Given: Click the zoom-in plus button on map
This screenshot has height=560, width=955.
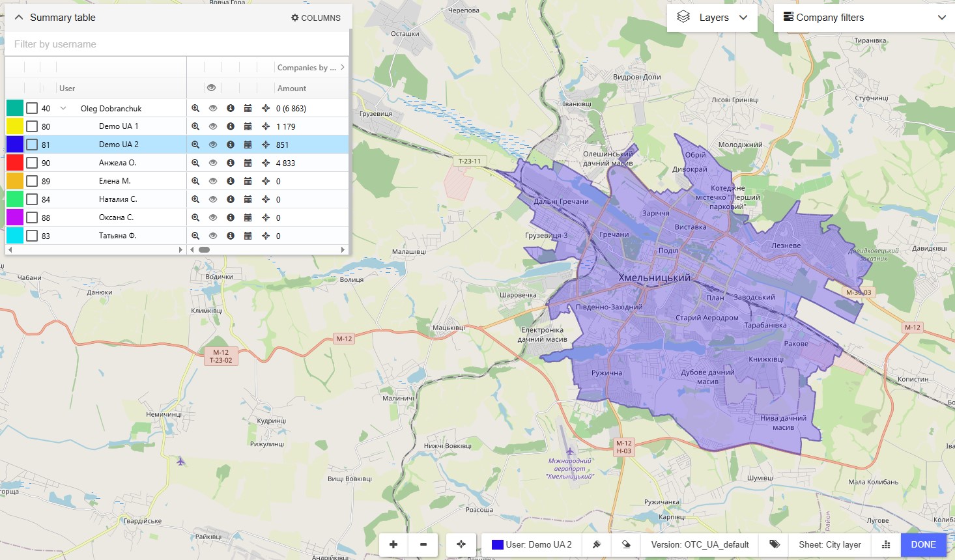Looking at the screenshot, I should click(393, 545).
